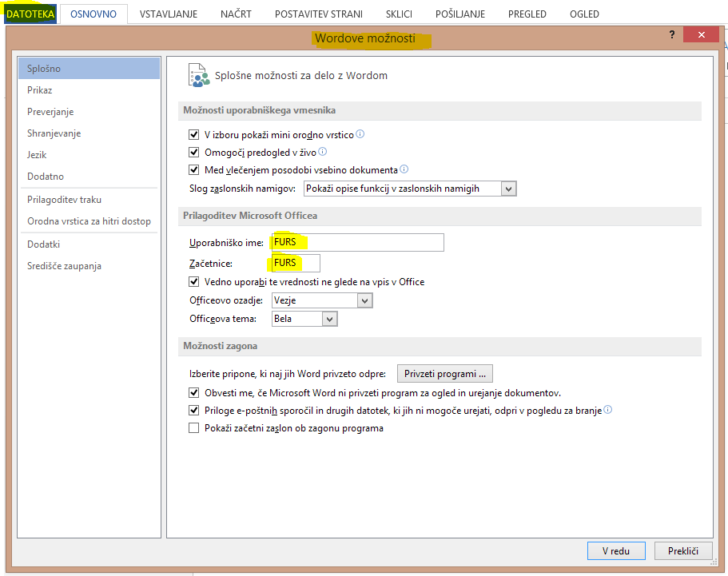Image resolution: width=728 pixels, height=576 pixels.
Task: Select Jezik options category
Action: click(x=90, y=154)
